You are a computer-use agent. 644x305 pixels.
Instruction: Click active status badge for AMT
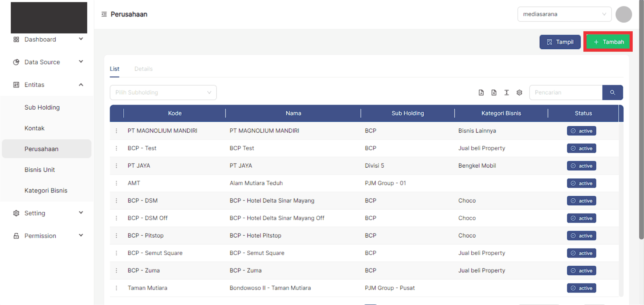point(582,183)
